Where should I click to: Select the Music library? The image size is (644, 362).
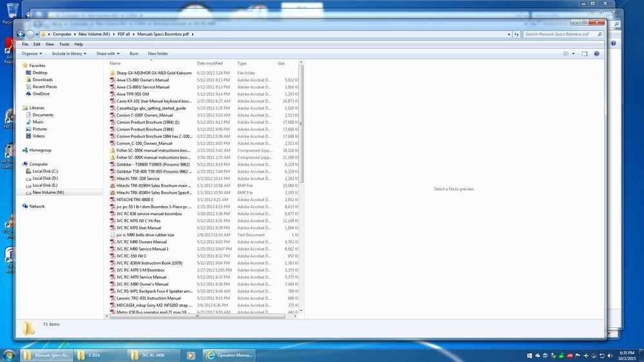(x=38, y=122)
